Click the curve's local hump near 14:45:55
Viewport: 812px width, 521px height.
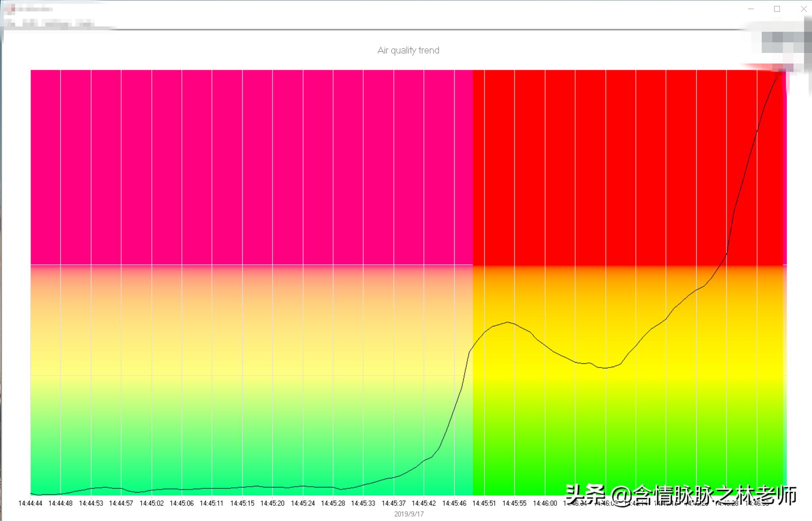click(x=508, y=323)
